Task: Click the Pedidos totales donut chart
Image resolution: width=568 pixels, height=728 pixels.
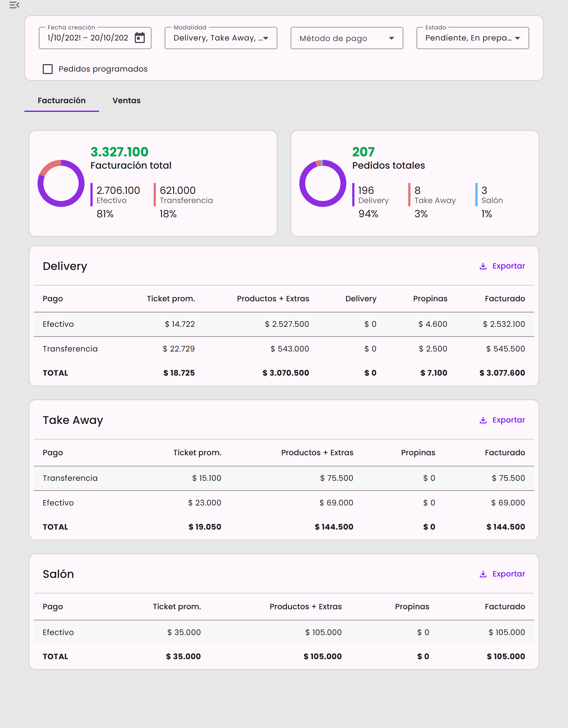Action: [x=323, y=183]
